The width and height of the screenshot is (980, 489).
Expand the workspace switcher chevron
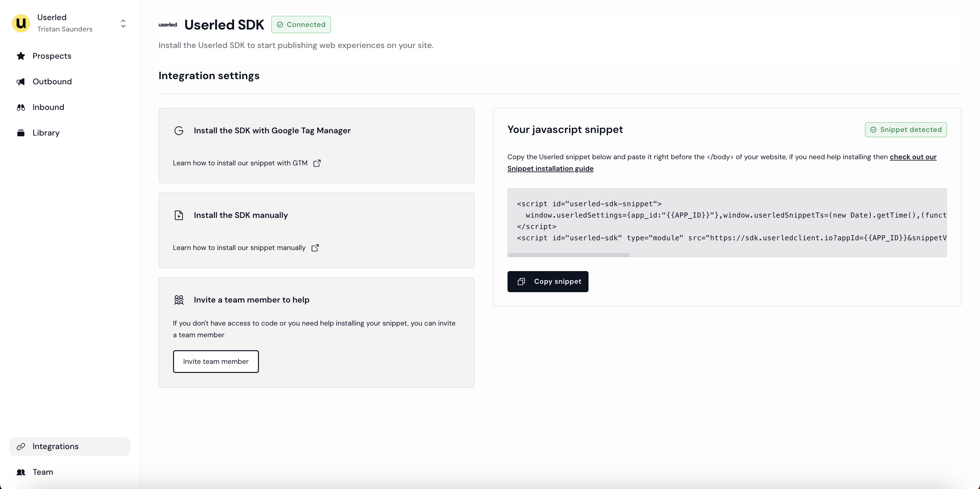123,23
